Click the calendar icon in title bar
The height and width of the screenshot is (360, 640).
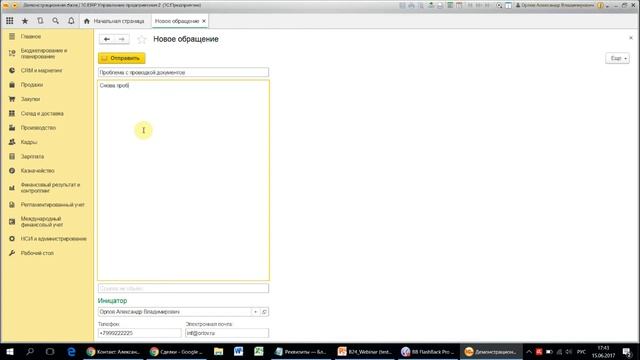pyautogui.click(x=459, y=5)
